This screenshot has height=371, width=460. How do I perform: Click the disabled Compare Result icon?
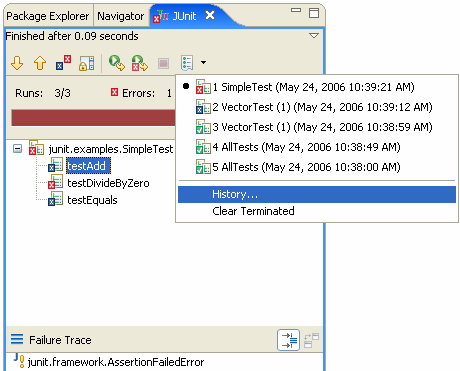tap(311, 340)
